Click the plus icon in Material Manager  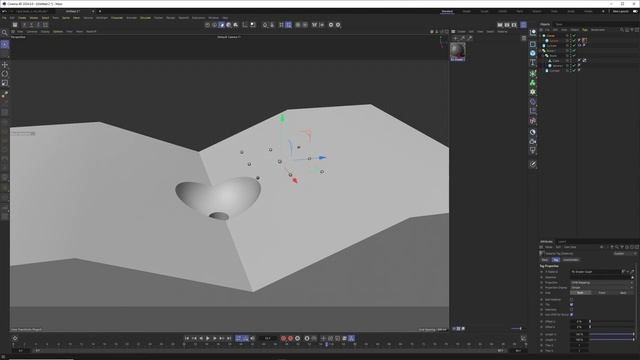(456, 38)
